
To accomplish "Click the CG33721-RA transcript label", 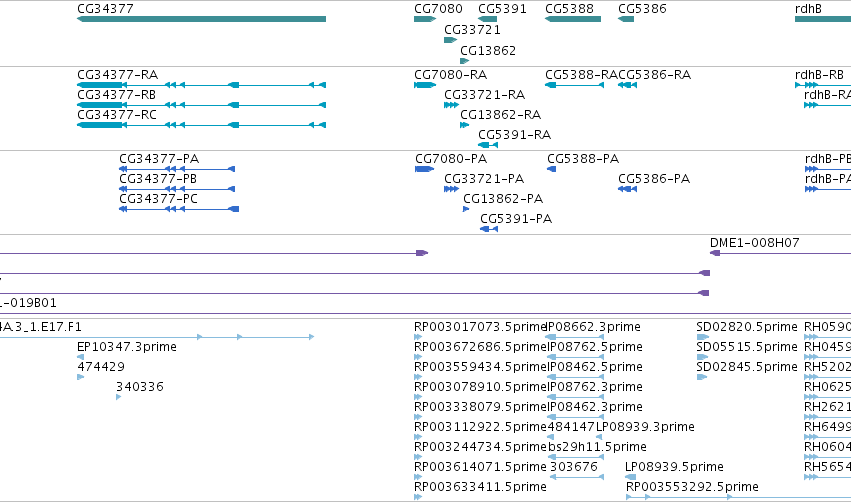I will coord(485,94).
